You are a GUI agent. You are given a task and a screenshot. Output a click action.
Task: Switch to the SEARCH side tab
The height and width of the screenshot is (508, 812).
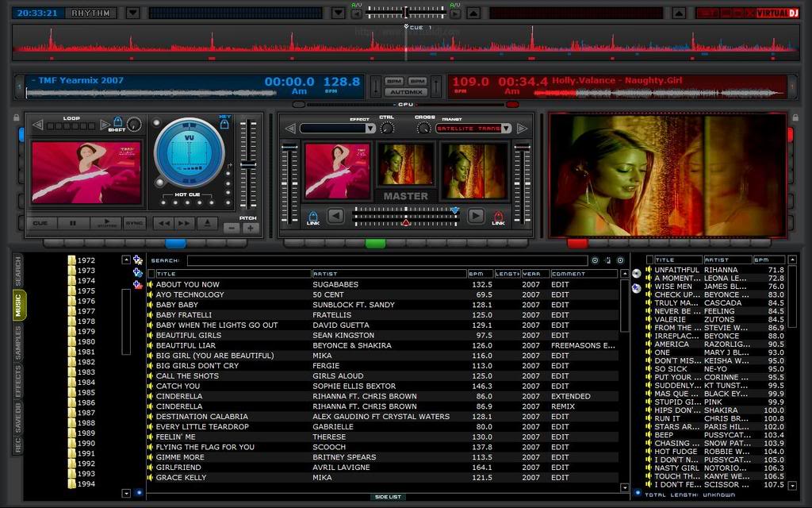18,270
